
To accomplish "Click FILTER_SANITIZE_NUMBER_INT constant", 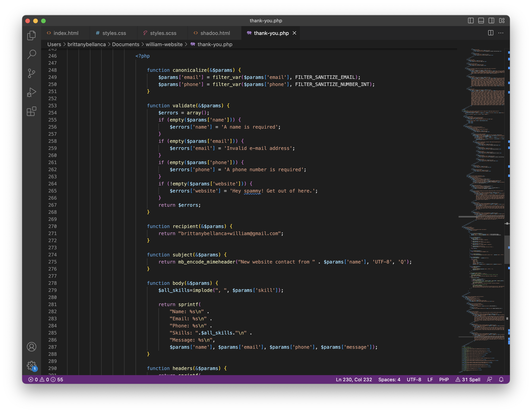I will (332, 84).
